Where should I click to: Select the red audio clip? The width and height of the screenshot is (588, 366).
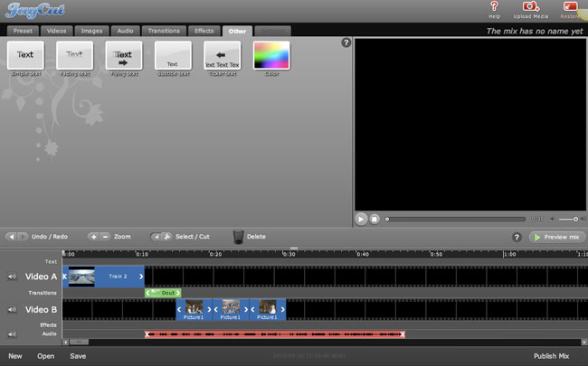click(275, 334)
